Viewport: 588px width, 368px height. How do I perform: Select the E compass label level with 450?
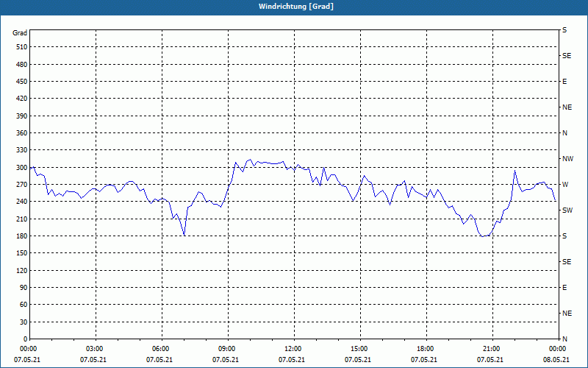click(x=564, y=82)
